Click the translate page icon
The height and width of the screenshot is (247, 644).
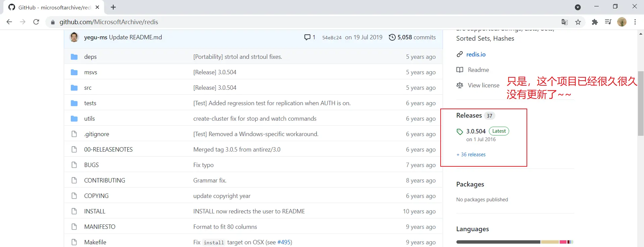click(564, 22)
